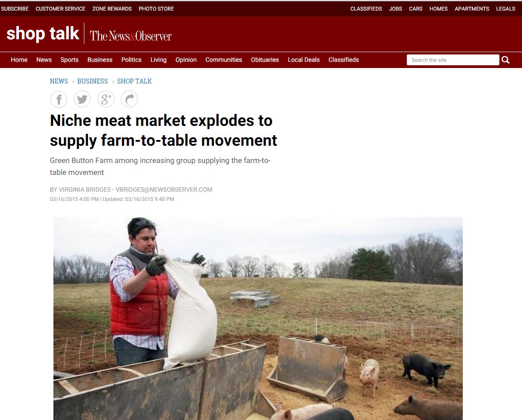Focus the Search the site field
Viewport: 522px width, 420px height.
click(x=453, y=60)
